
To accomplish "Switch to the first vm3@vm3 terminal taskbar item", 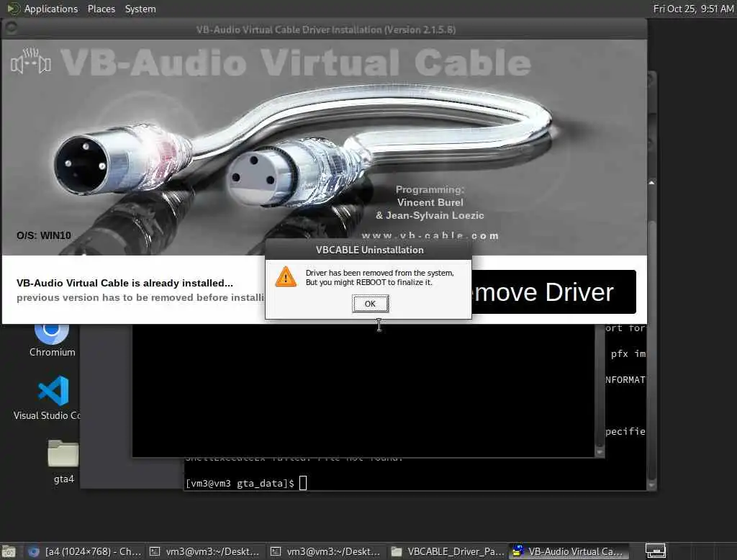I will [x=204, y=551].
